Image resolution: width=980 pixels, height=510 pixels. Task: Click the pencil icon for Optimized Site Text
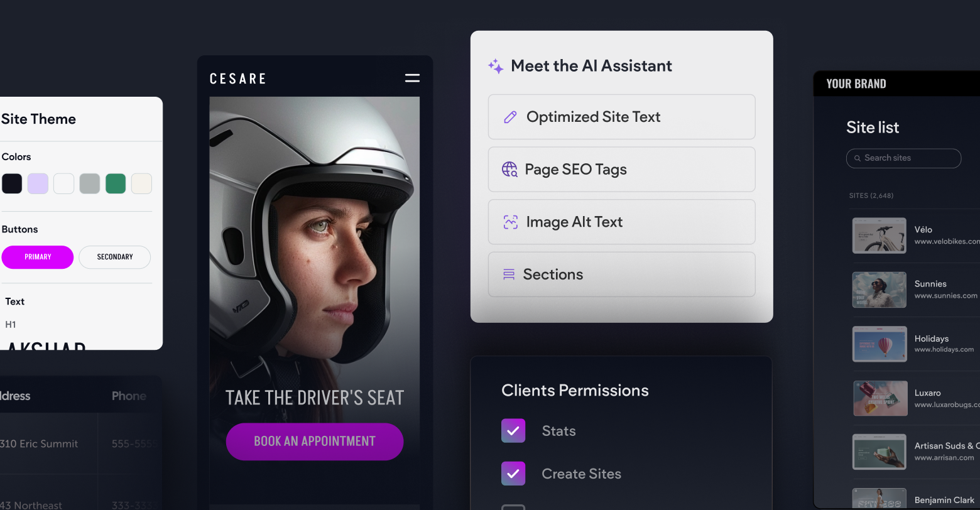click(x=510, y=117)
